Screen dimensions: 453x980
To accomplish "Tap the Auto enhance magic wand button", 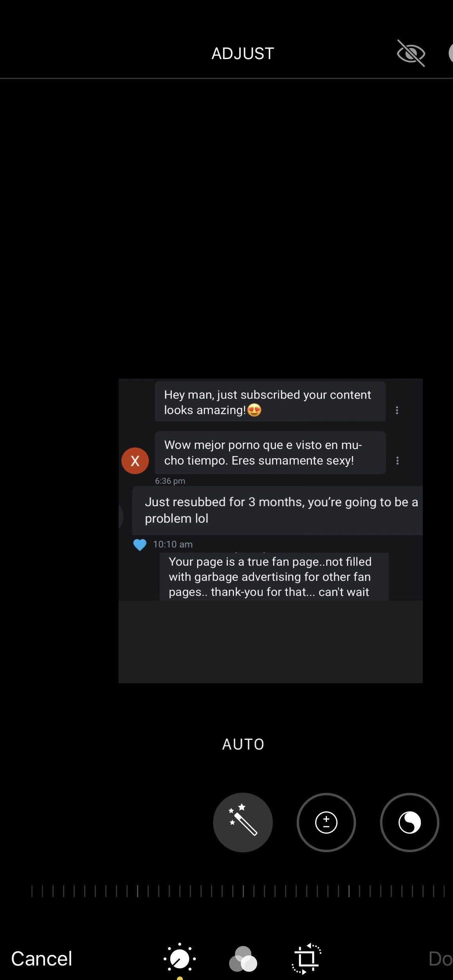I will [x=243, y=822].
